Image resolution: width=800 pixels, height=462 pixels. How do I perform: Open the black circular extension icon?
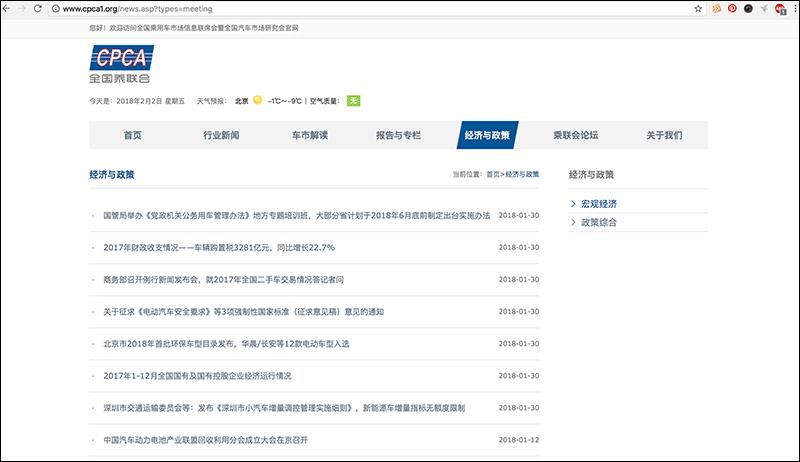pos(748,9)
